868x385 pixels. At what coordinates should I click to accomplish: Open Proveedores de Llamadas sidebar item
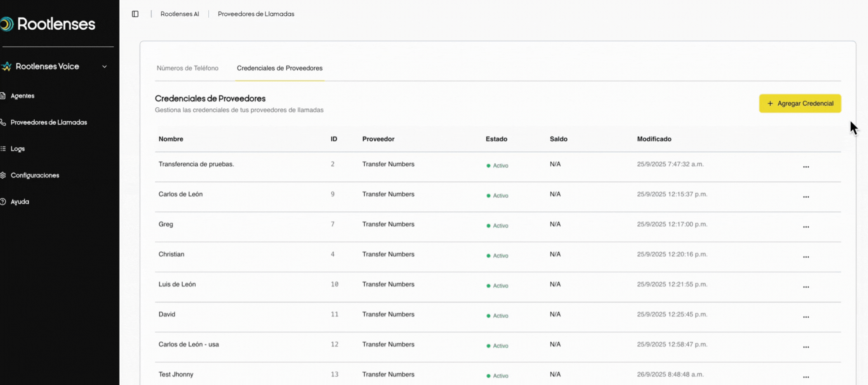pos(48,123)
